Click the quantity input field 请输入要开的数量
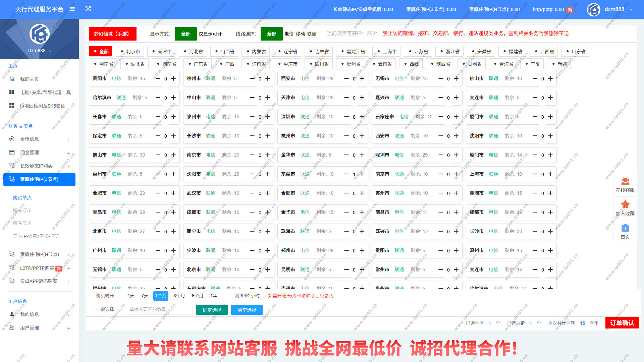644x362 pixels. [x=159, y=309]
